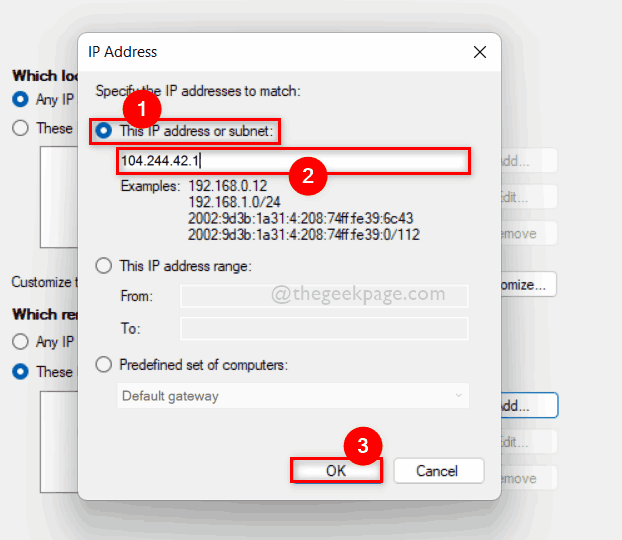Choose 'Predefined set of computers' radio option
Viewport: 622px width, 540px height.
click(x=104, y=365)
